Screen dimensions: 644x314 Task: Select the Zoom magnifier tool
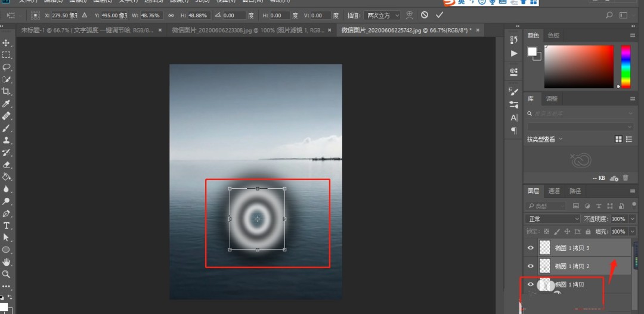click(x=7, y=274)
